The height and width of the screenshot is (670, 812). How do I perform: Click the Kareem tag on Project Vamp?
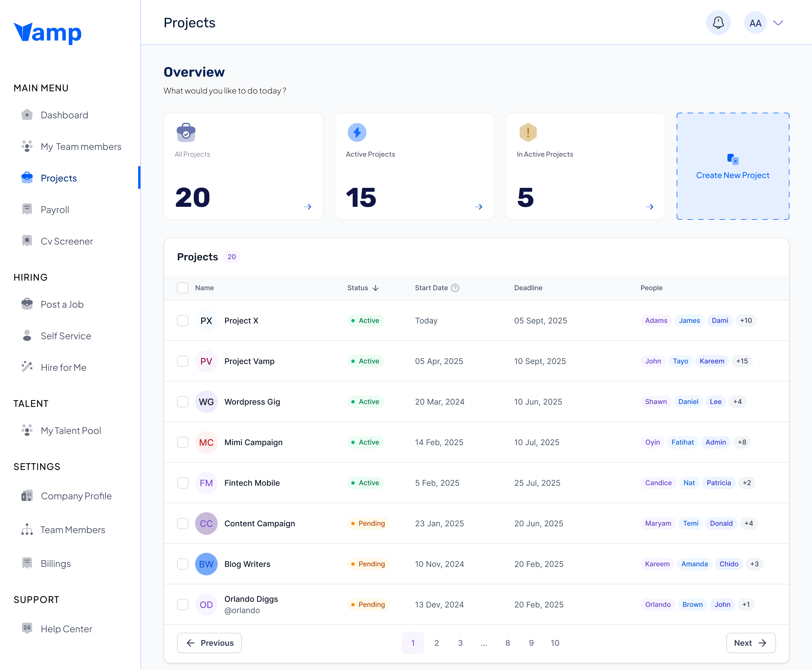(x=712, y=361)
